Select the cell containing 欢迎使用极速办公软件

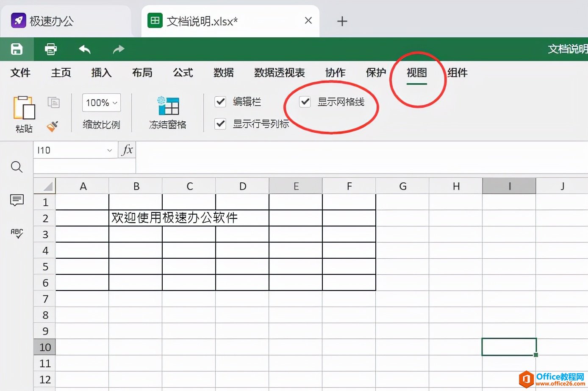(136, 218)
